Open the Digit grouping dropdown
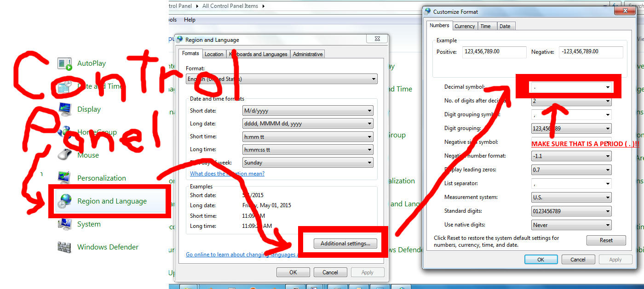 point(571,128)
